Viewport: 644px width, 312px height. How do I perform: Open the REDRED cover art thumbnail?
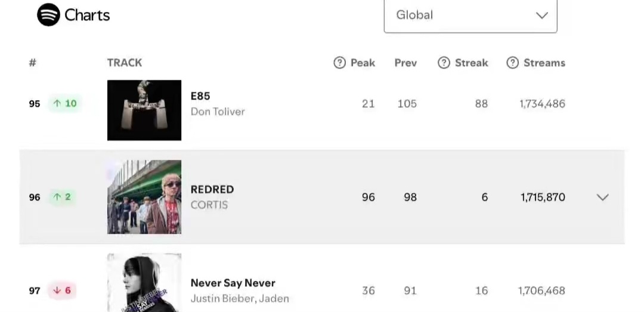click(x=144, y=197)
